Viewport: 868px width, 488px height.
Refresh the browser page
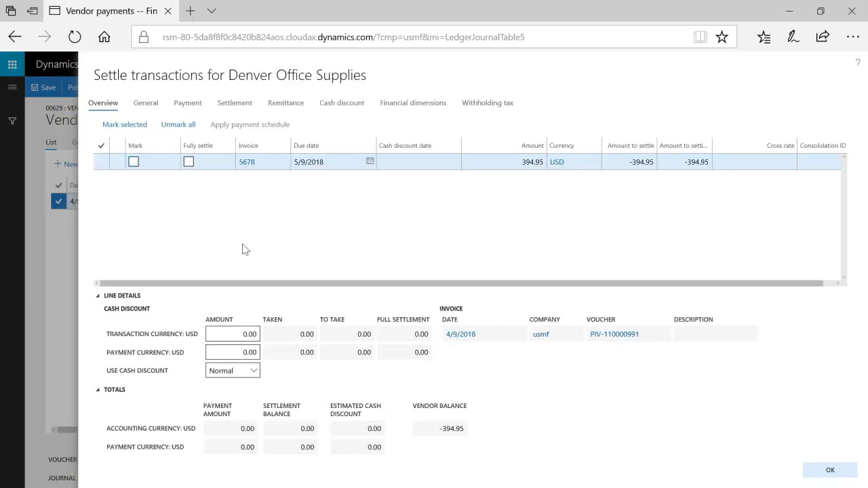coord(75,37)
